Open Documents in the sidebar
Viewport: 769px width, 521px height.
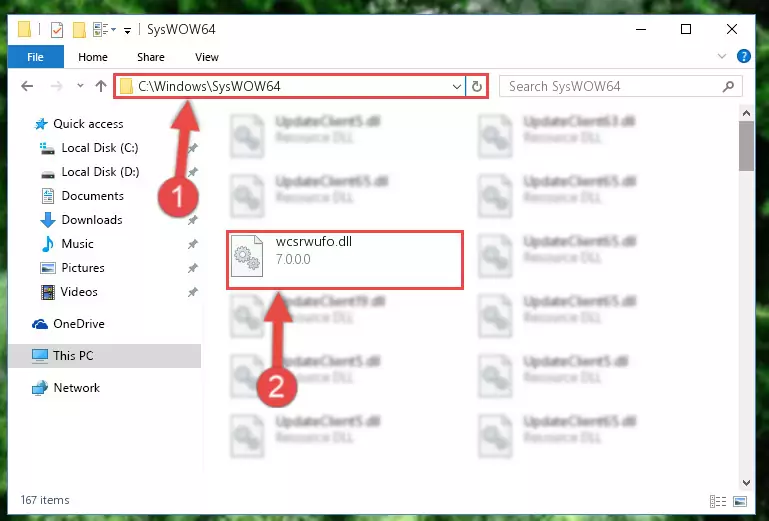pyautogui.click(x=92, y=196)
